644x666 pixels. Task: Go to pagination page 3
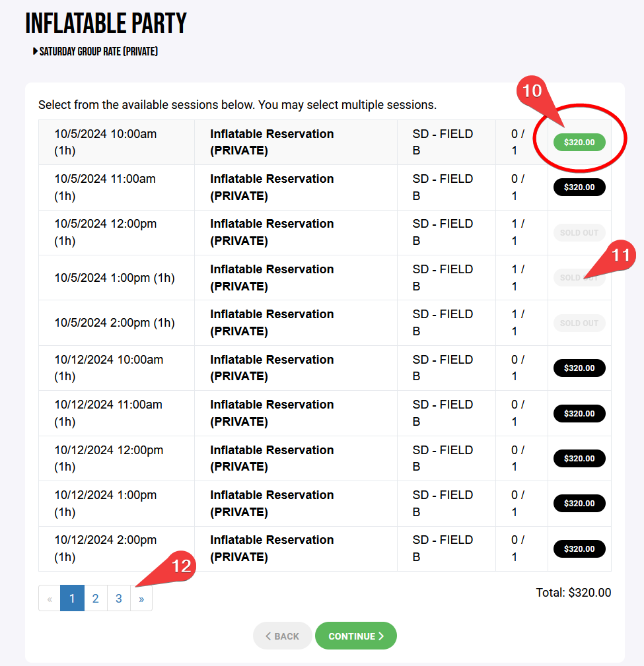119,599
